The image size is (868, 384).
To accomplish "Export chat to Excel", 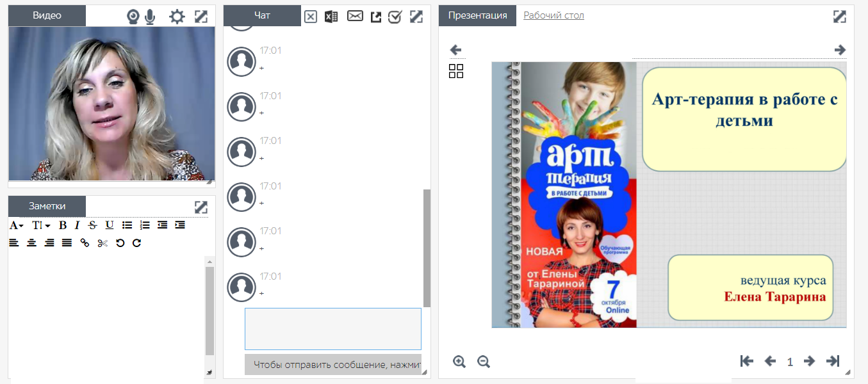I will 331,17.
